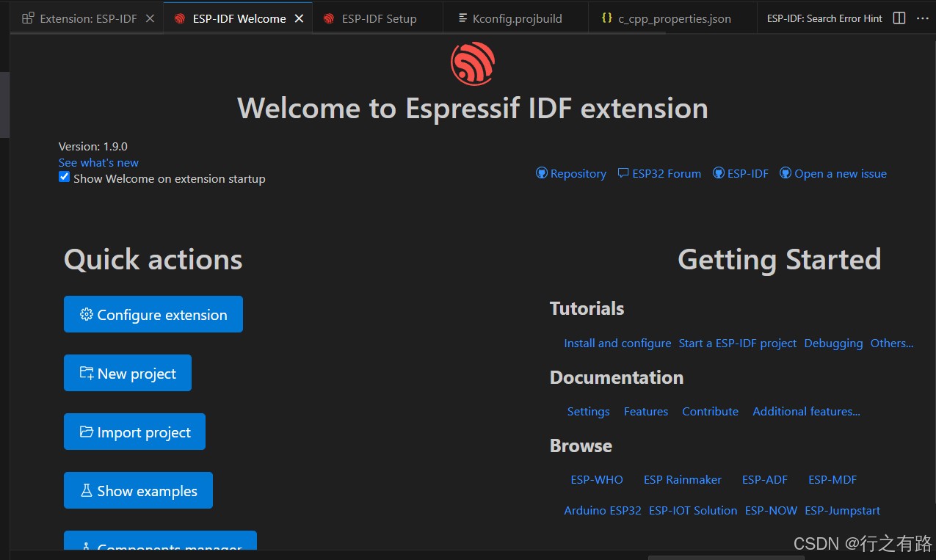Click Welcome to Espressif IDF extension title

[x=473, y=108]
